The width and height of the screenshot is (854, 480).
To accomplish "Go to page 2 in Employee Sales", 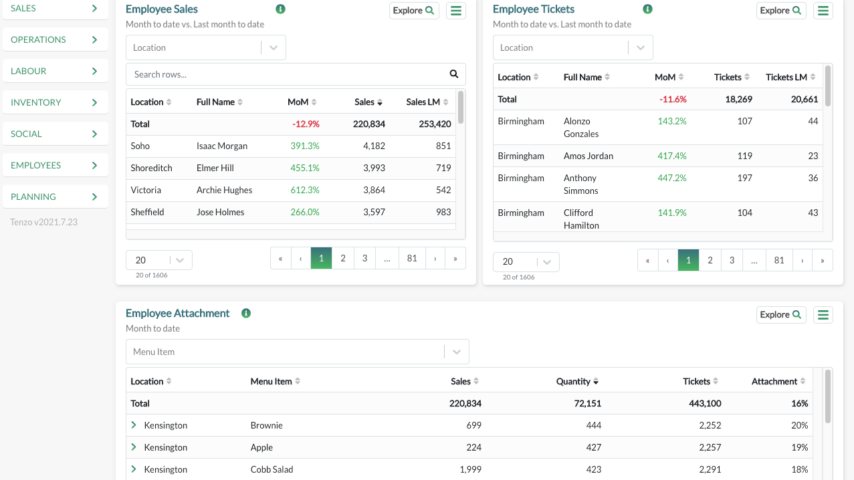I will 343,258.
